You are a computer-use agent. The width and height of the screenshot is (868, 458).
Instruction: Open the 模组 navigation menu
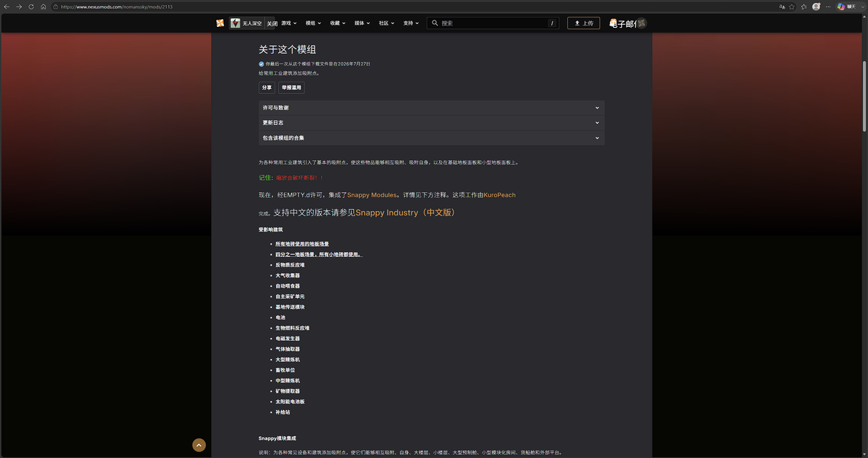click(313, 23)
